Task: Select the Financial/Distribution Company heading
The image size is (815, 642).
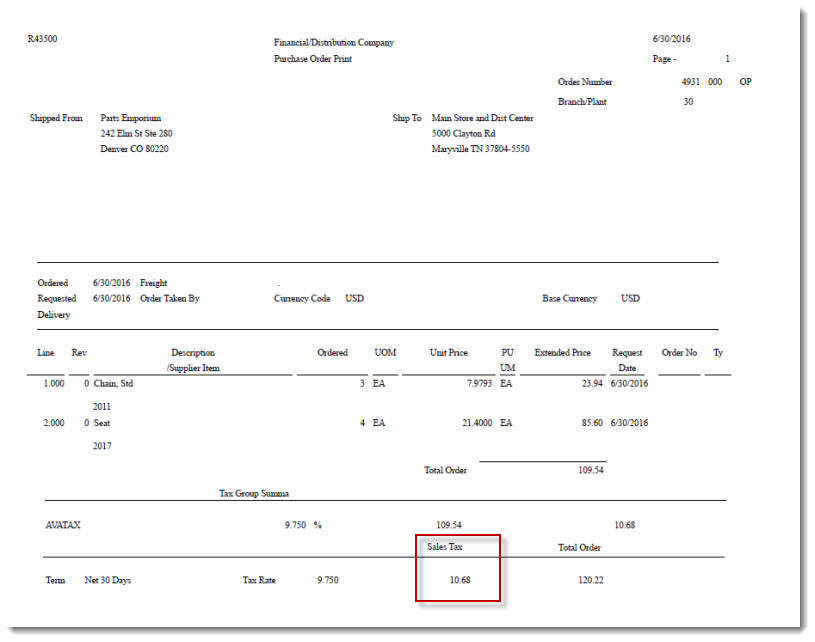Action: coord(333,43)
